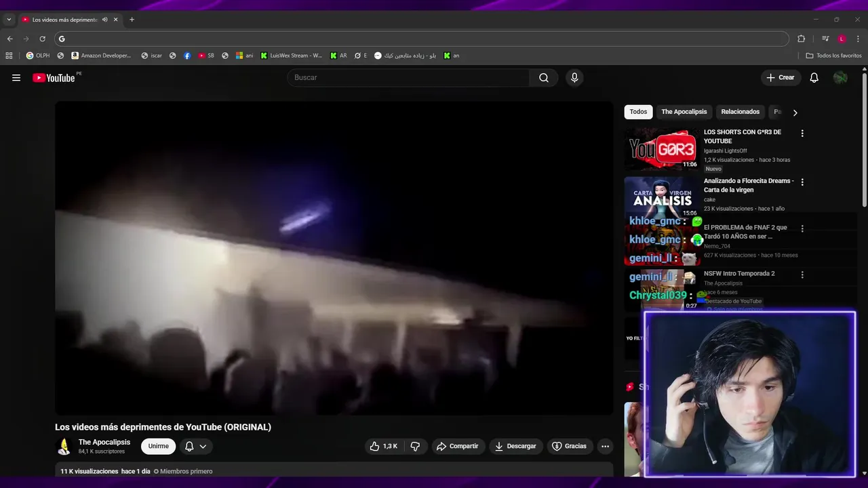This screenshot has height=488, width=868.
Task: Open the media controls icon in toolbar
Action: click(825, 39)
